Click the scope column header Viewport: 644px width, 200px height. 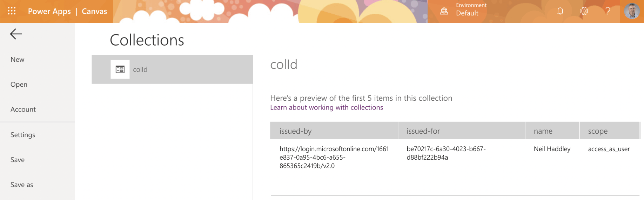click(609, 131)
